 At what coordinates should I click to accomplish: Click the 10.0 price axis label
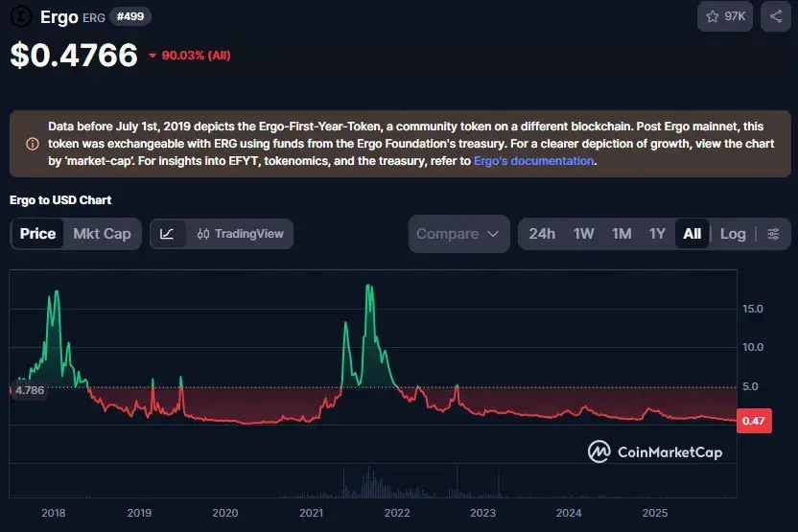pyautogui.click(x=753, y=347)
